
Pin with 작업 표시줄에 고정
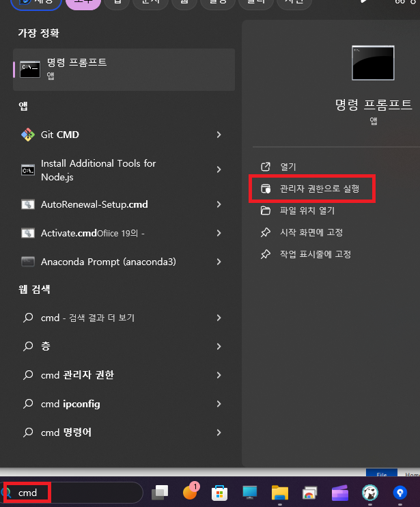click(x=306, y=254)
